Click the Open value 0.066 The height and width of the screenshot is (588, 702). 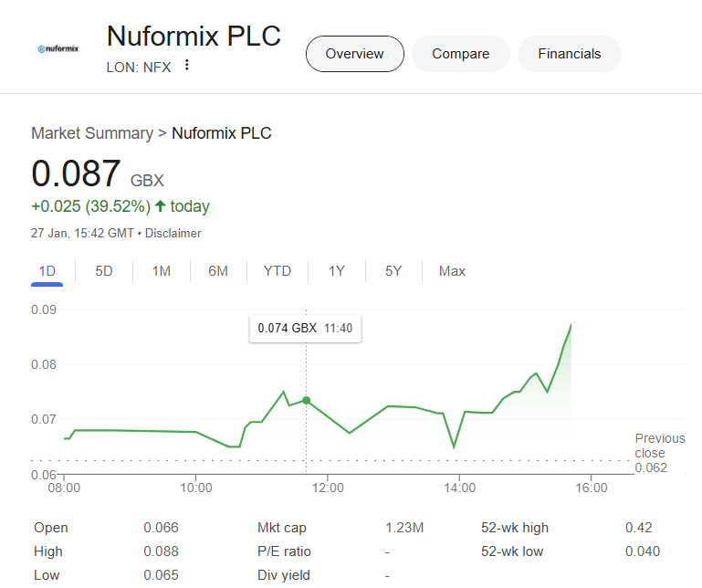click(162, 528)
